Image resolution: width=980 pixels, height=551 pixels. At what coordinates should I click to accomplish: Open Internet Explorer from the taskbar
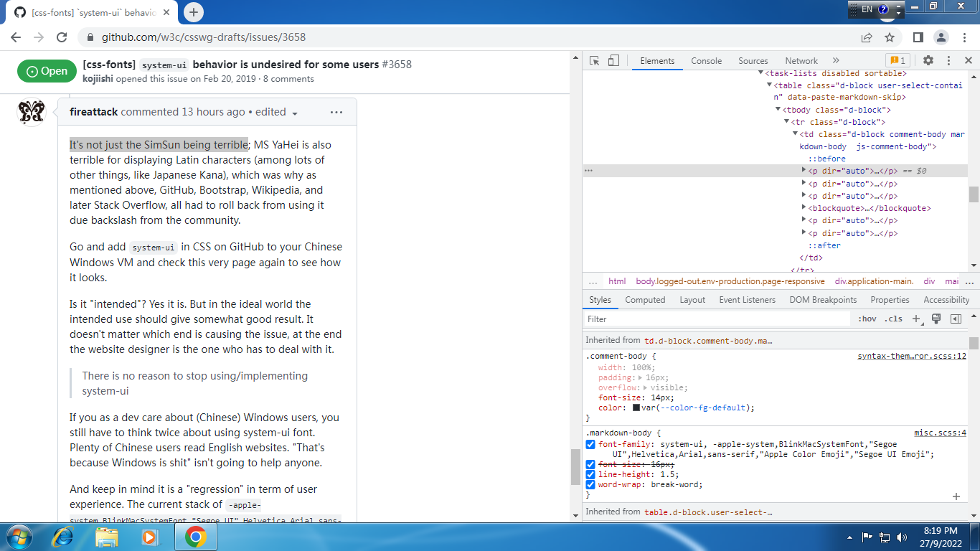(62, 537)
